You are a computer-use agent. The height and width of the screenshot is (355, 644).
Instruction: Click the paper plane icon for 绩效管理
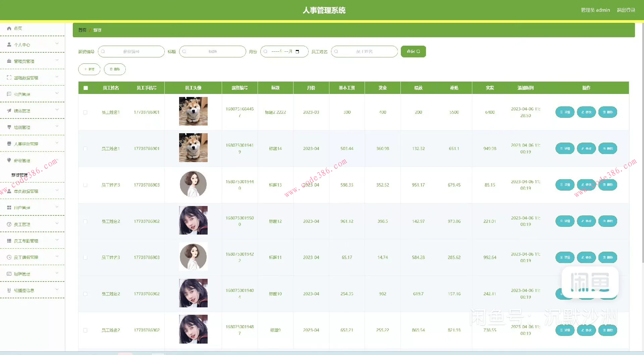pyautogui.click(x=9, y=111)
